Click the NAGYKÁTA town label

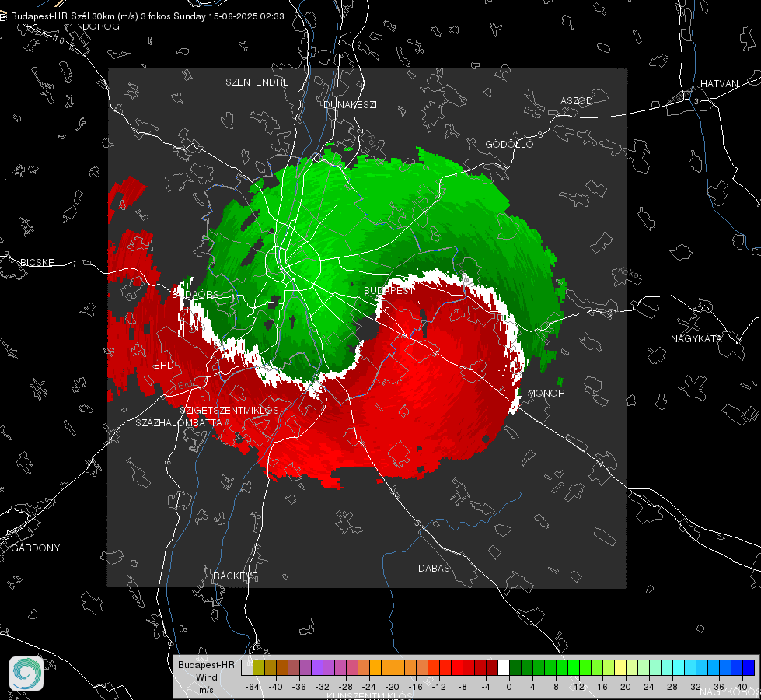[x=696, y=339]
